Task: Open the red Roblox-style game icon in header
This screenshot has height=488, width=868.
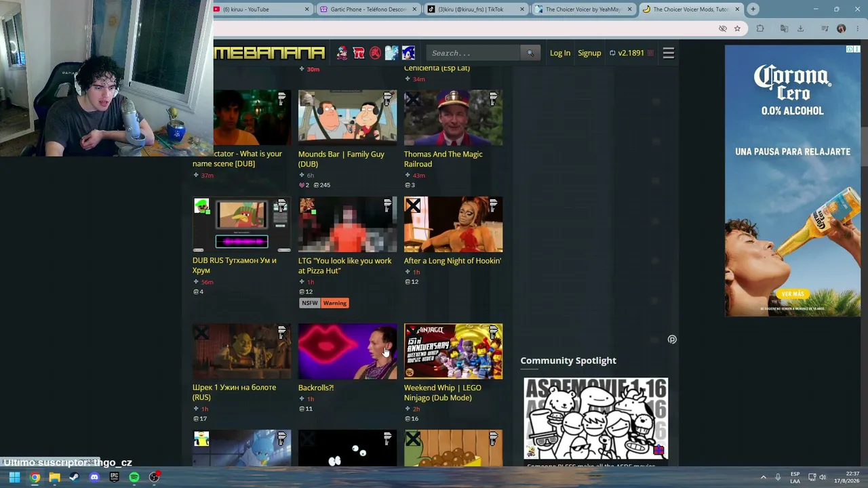Action: point(359,53)
